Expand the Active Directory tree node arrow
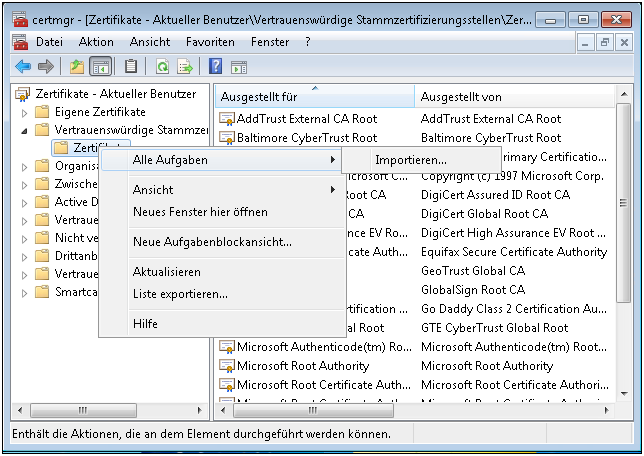Image resolution: width=644 pixels, height=456 pixels. (x=25, y=203)
